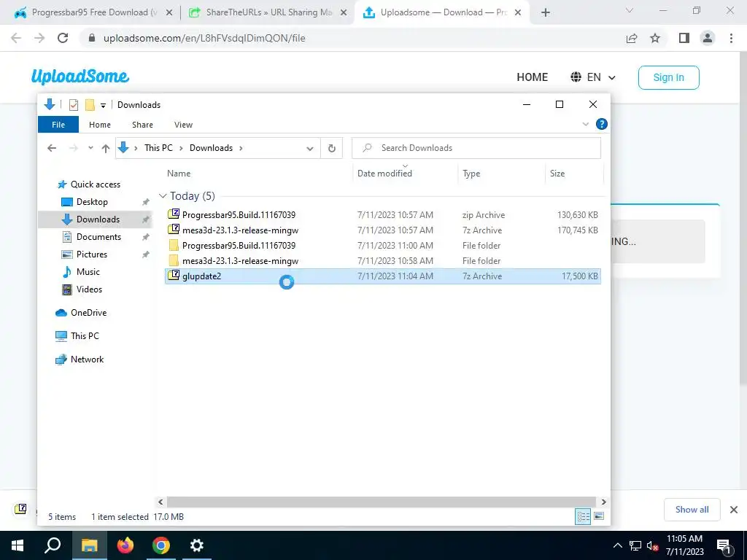Image resolution: width=747 pixels, height=560 pixels.
Task: Click the Search Downloads field
Action: tap(476, 148)
